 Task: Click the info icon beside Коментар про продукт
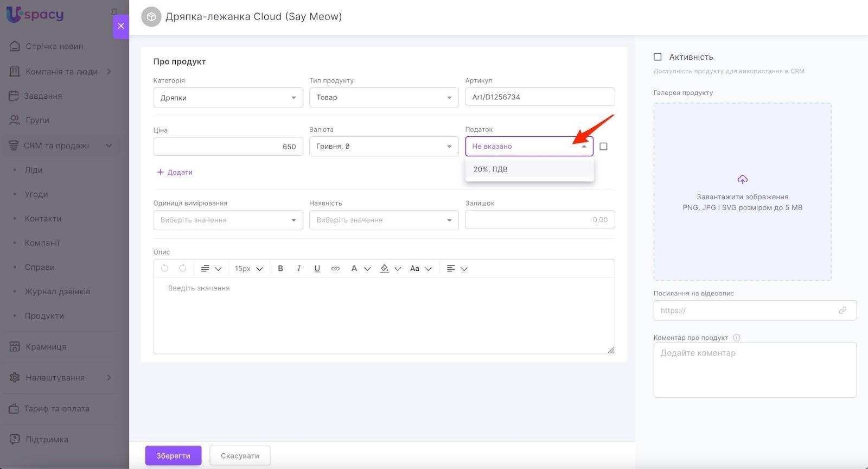[736, 338]
